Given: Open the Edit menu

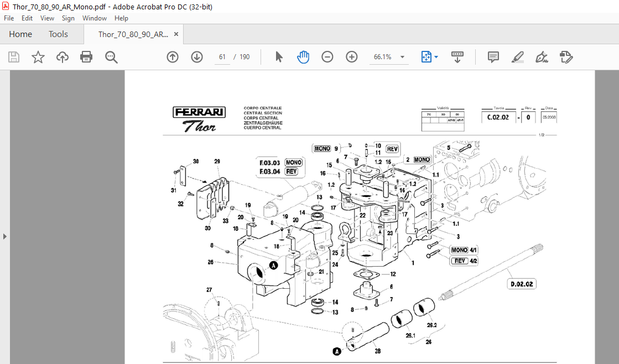Looking at the screenshot, I should [27, 18].
